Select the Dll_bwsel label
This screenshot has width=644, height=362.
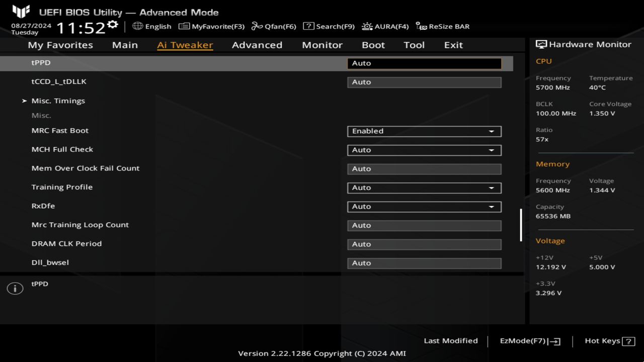[x=50, y=262]
